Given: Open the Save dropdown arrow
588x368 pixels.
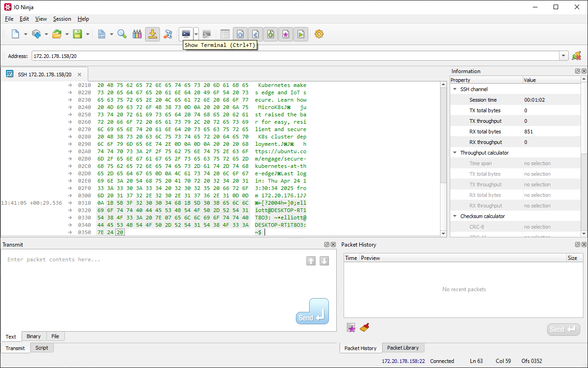Looking at the screenshot, I should click(x=87, y=34).
